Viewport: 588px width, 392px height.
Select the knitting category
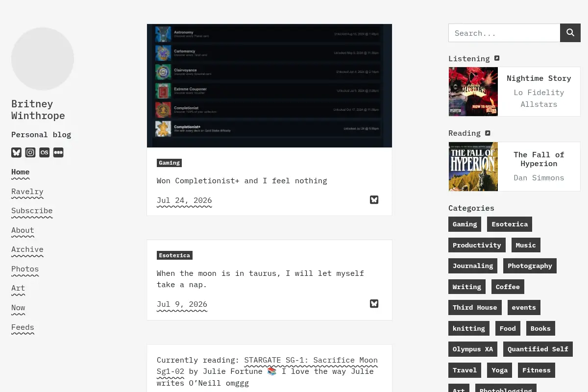pos(469,328)
